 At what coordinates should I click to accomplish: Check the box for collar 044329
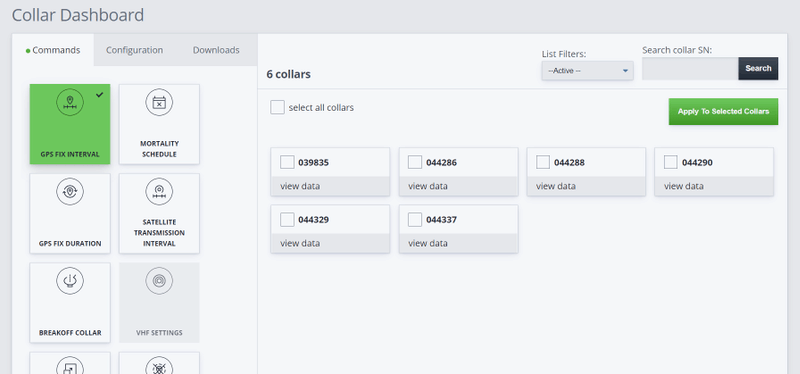click(287, 219)
